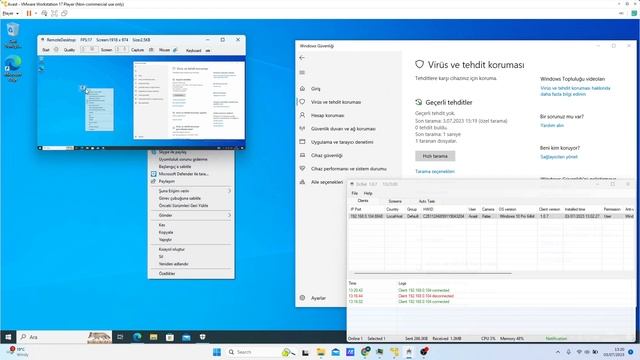Expand the Gönder submenu arrow
The height and width of the screenshot is (360, 640).
pos(229,215)
